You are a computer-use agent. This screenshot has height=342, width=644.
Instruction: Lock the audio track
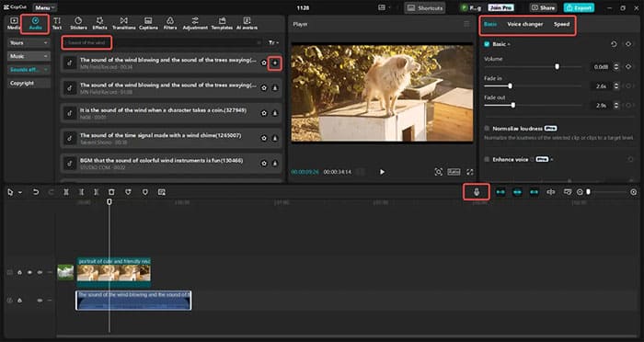point(19,300)
